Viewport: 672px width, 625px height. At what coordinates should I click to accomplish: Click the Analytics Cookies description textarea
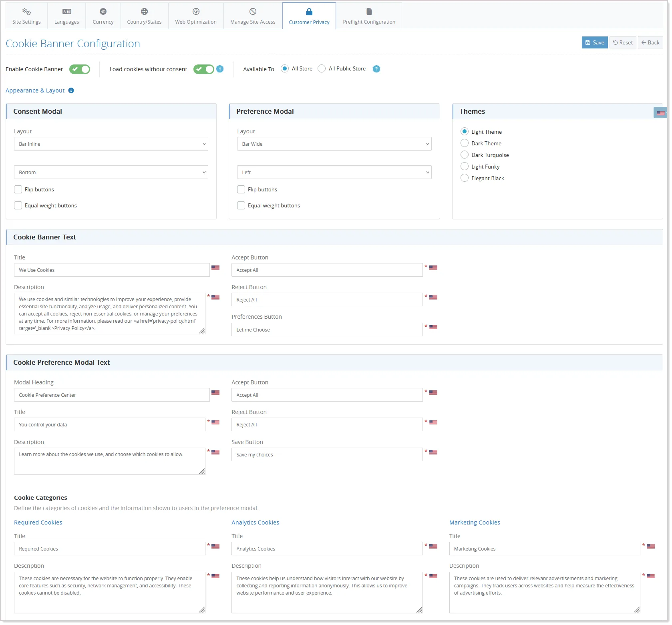coord(327,592)
